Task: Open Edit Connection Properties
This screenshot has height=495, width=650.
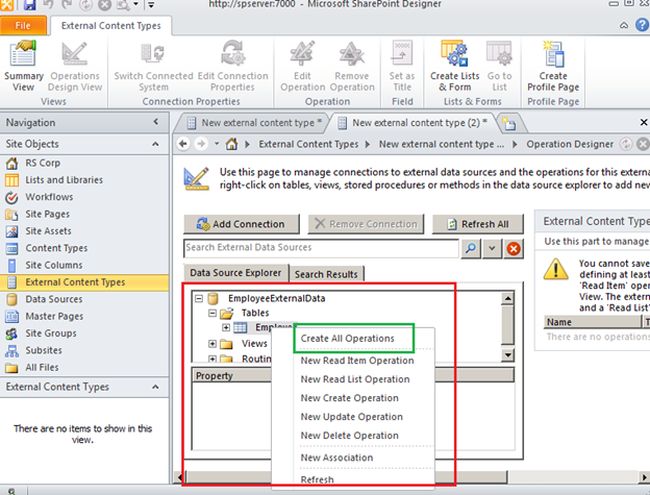Action: (233, 66)
